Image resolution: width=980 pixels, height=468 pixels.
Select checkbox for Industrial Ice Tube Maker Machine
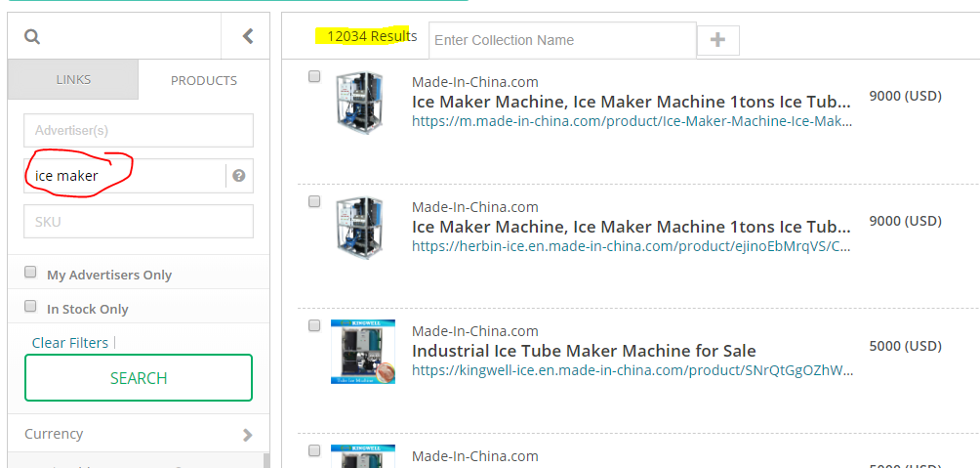tap(314, 326)
